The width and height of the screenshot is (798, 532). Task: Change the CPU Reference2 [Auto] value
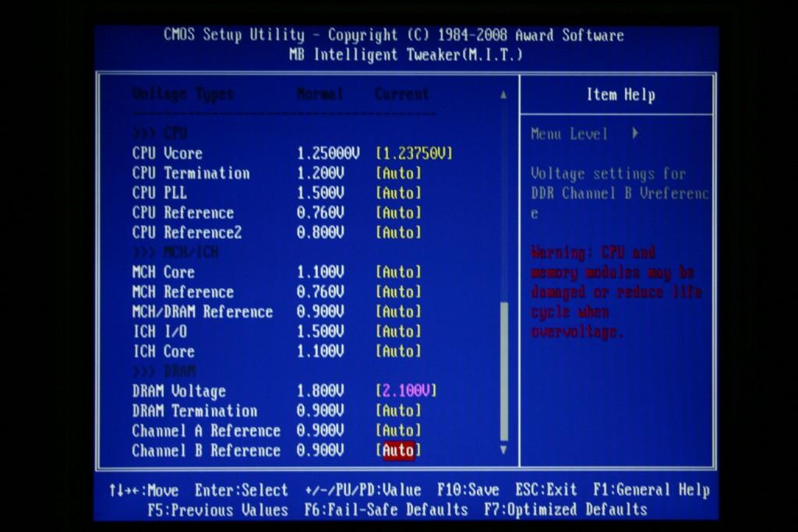398,233
